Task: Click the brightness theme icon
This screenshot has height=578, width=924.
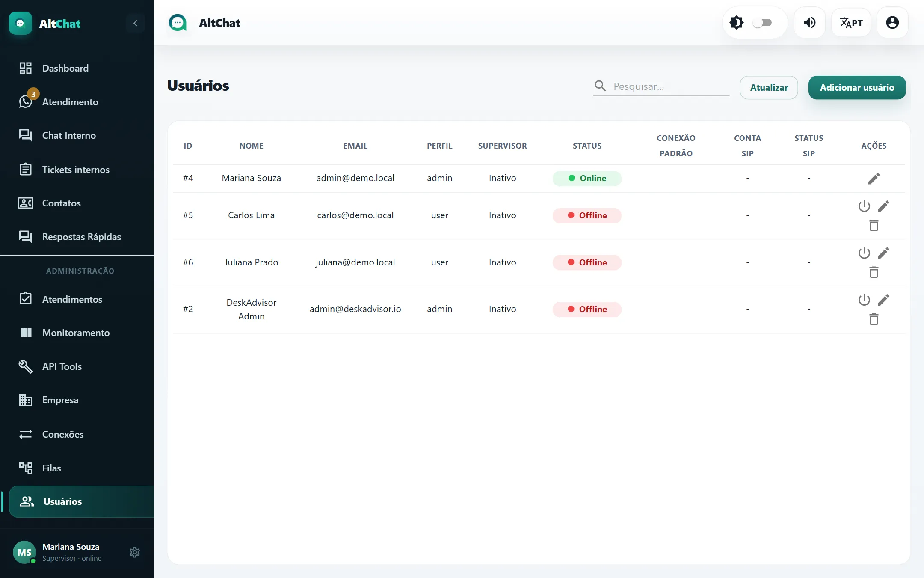Action: click(x=736, y=23)
